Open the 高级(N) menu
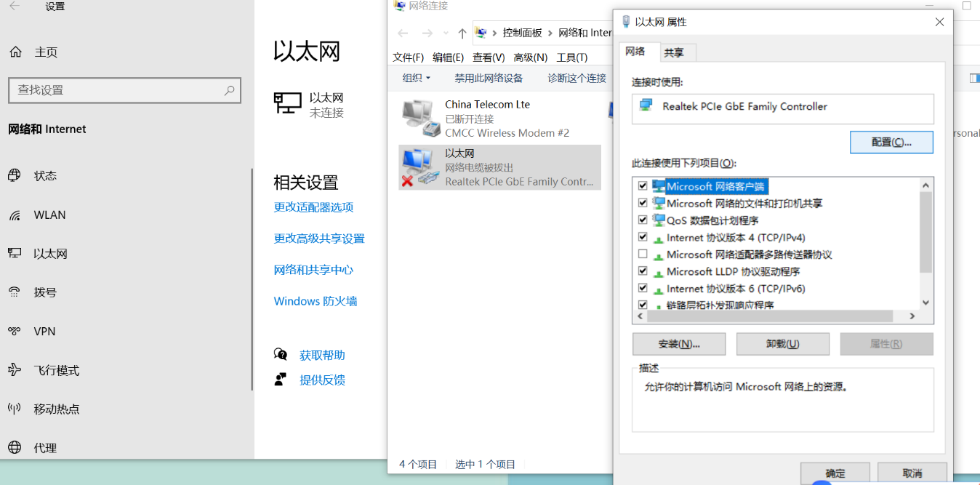The width and height of the screenshot is (980, 485). pyautogui.click(x=531, y=57)
